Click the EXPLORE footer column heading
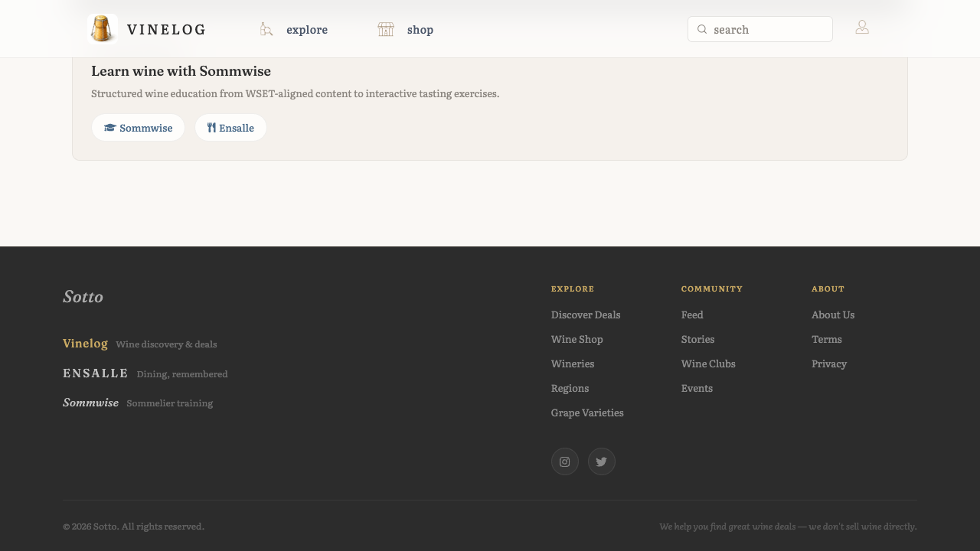Viewport: 980px width, 551px height. point(573,289)
